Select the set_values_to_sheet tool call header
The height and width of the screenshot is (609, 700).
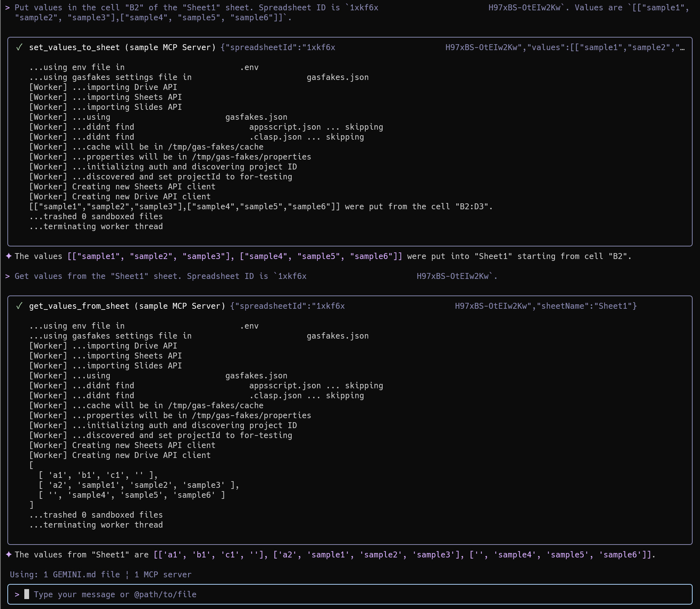[x=122, y=48]
